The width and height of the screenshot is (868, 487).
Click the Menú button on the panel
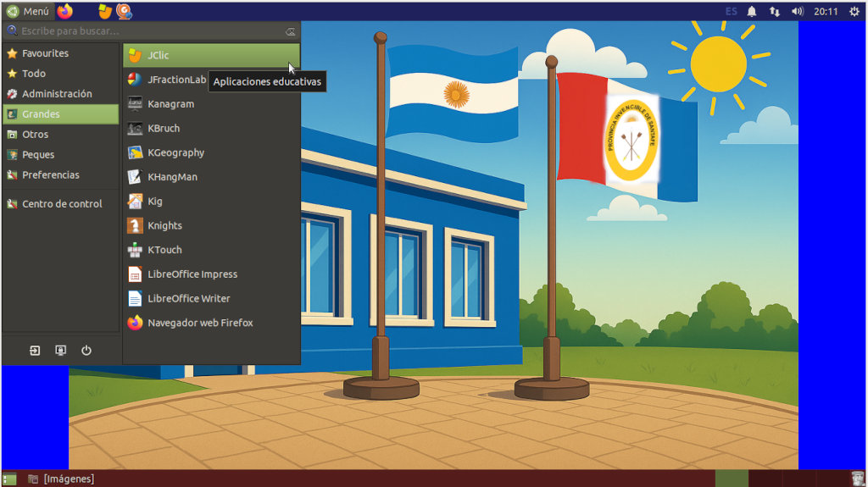point(28,11)
